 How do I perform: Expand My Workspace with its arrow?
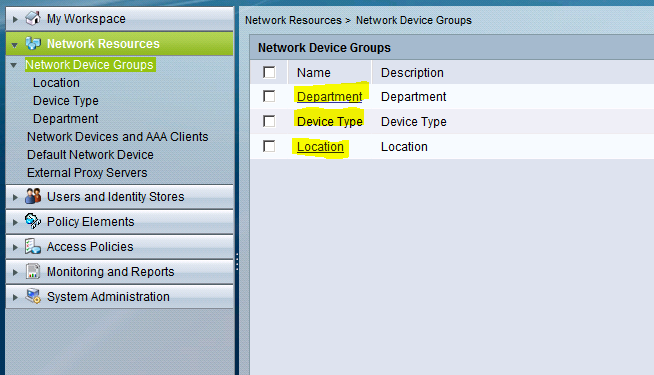point(15,19)
